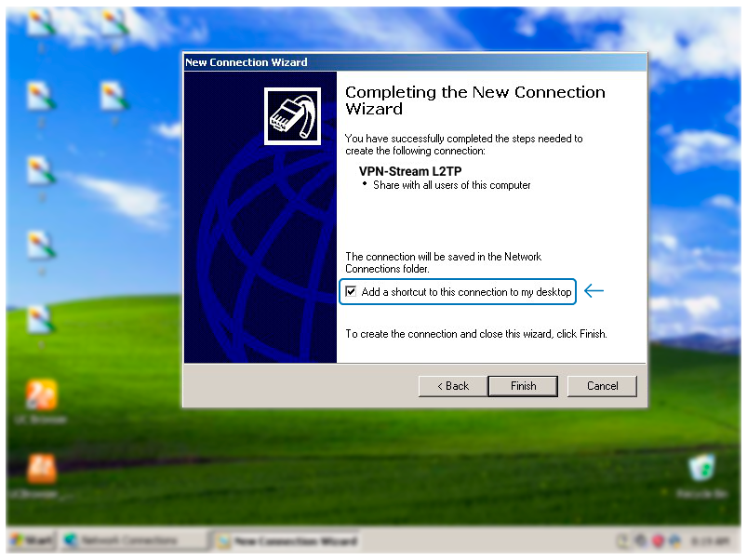Viewport: 747px width, 560px height.
Task: Open the Start menu
Action: [x=33, y=540]
